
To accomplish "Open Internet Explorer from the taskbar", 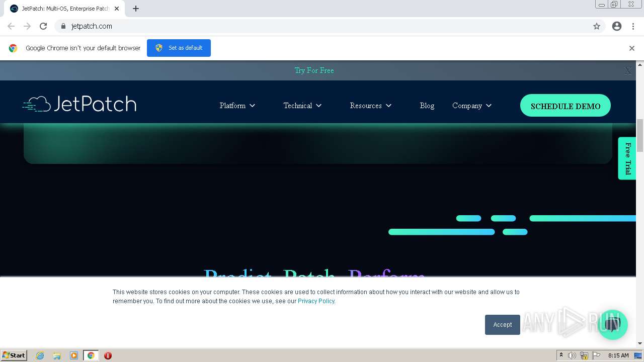I will click(40, 355).
